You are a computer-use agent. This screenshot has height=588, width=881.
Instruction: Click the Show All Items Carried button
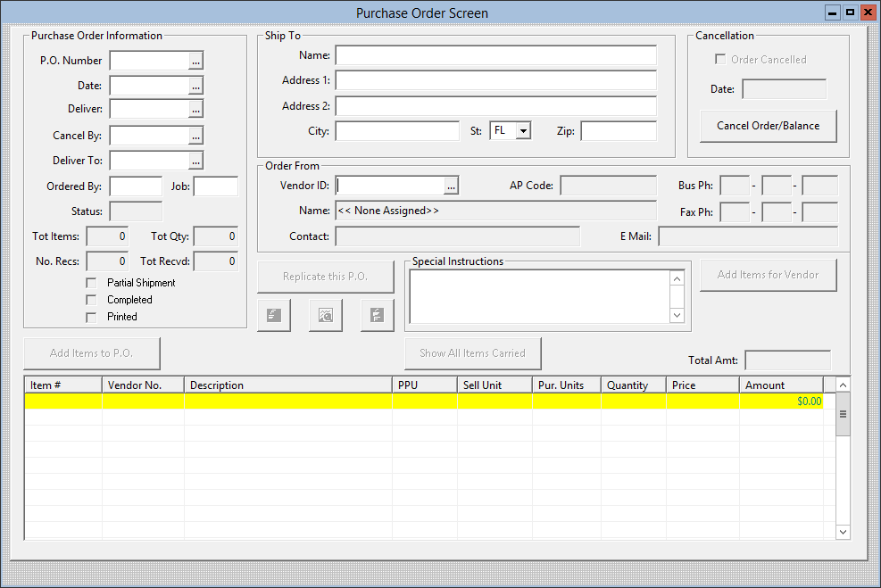[472, 353]
